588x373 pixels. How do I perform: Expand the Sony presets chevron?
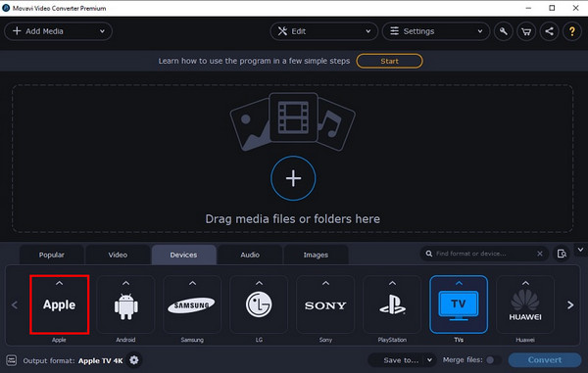pyautogui.click(x=325, y=284)
